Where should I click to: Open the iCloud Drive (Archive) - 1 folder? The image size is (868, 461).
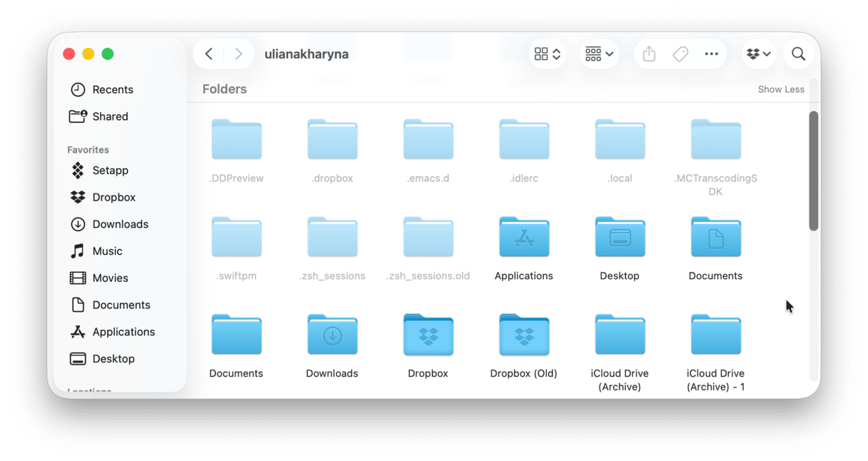coord(715,335)
